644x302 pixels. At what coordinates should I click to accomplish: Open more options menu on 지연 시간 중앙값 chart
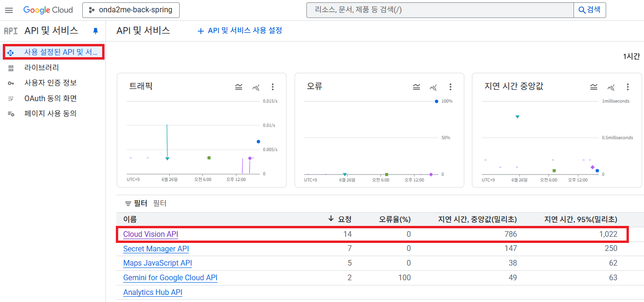coord(628,87)
